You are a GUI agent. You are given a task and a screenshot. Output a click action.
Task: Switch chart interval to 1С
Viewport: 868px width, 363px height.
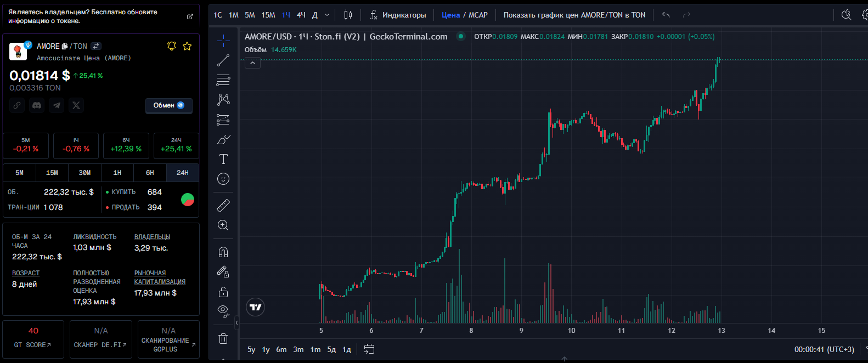(218, 15)
